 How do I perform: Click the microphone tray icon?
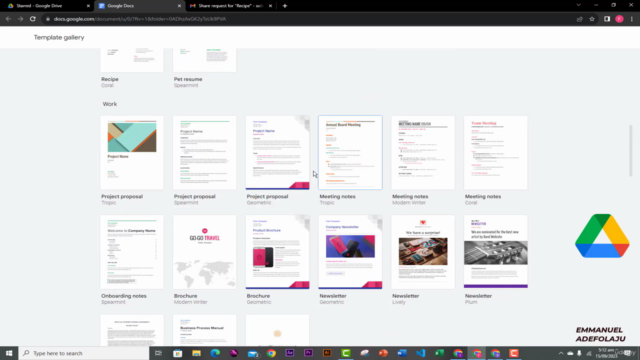(x=579, y=353)
